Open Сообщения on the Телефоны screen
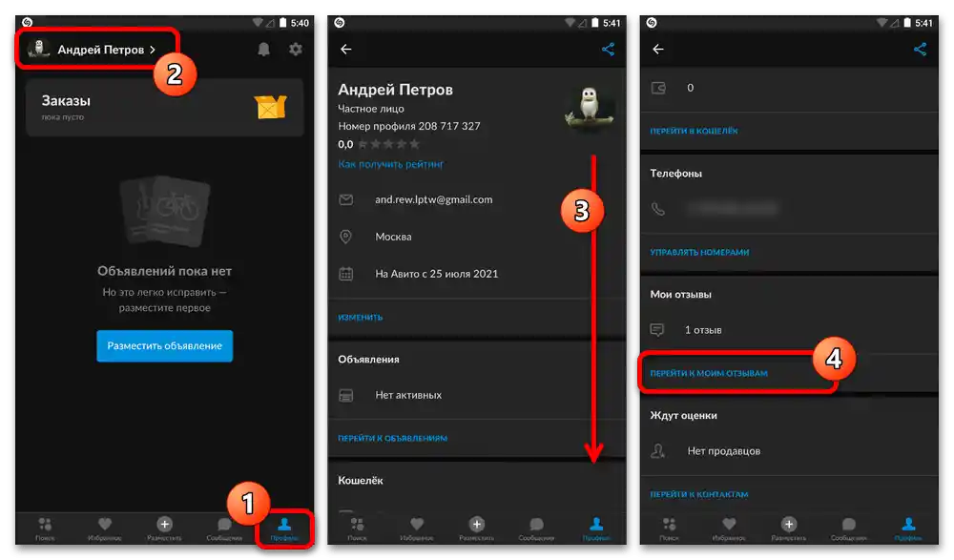954x560 pixels. [x=848, y=529]
